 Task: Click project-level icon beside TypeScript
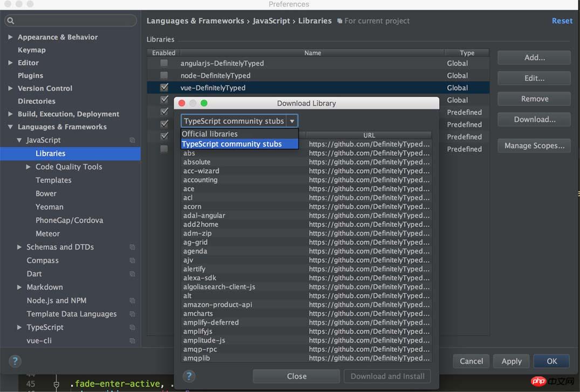coord(132,327)
